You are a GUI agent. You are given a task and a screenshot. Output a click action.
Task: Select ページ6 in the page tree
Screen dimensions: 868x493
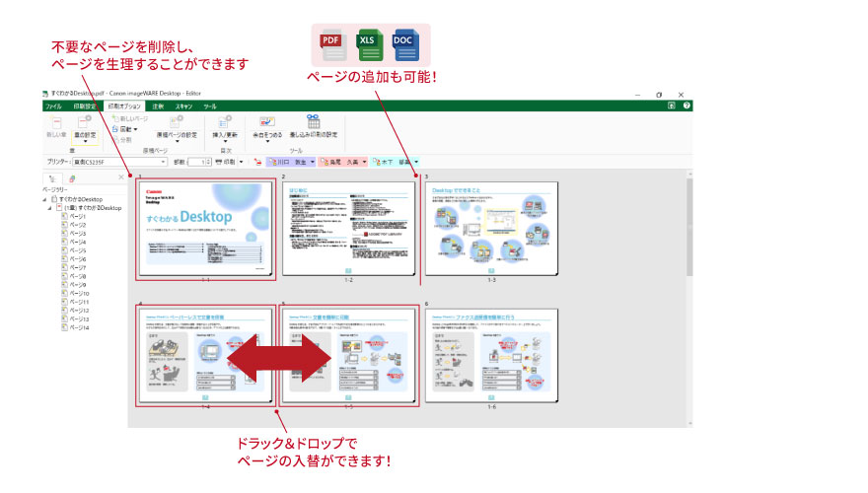(74, 259)
